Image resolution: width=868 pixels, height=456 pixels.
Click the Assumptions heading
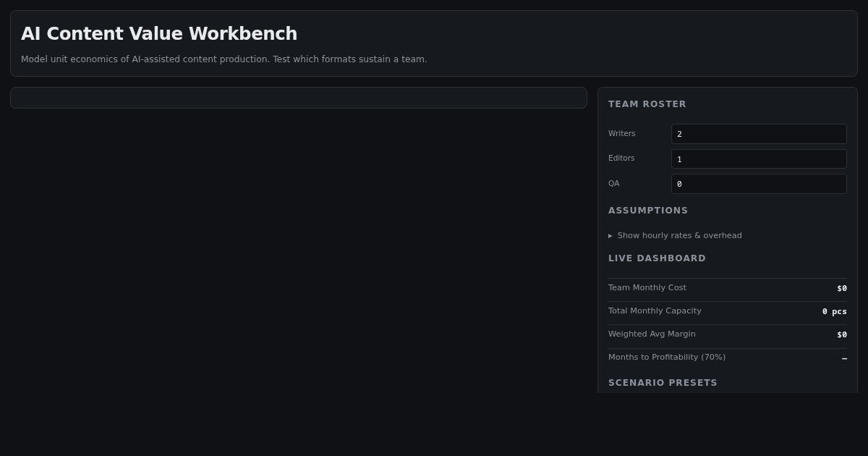click(648, 211)
